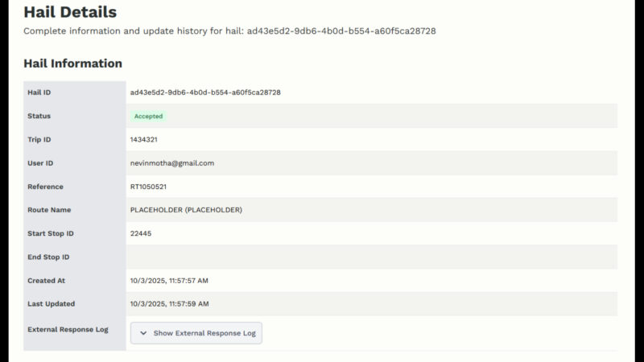Click the User ID row label
644x362 pixels.
point(40,162)
